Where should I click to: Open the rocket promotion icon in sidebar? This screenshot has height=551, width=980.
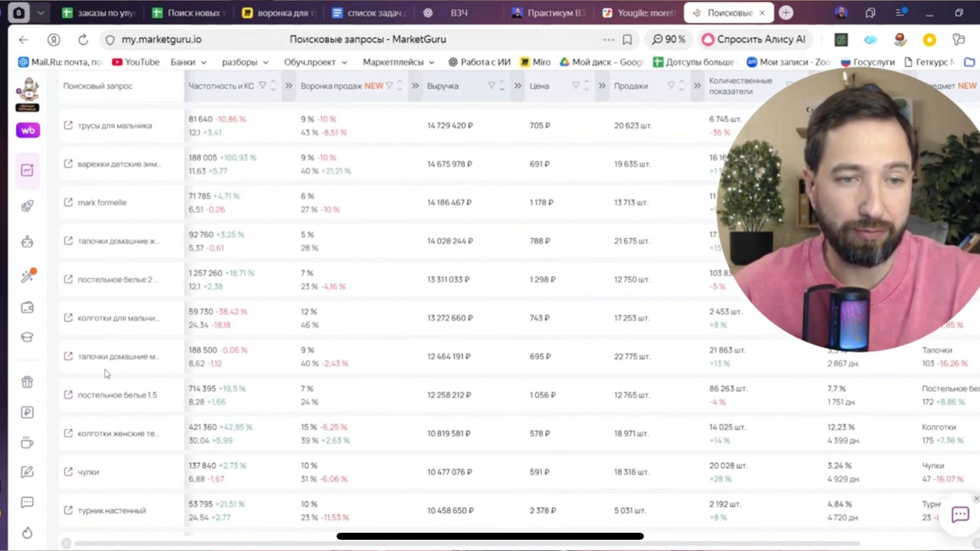28,206
